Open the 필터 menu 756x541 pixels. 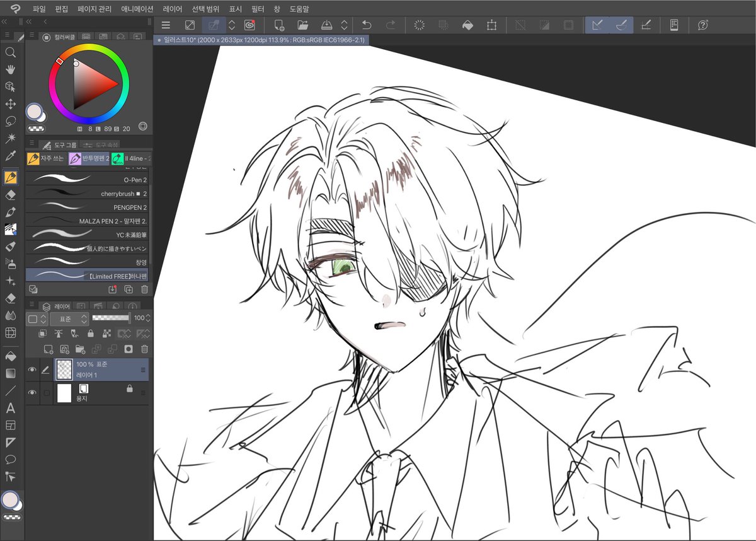[257, 9]
